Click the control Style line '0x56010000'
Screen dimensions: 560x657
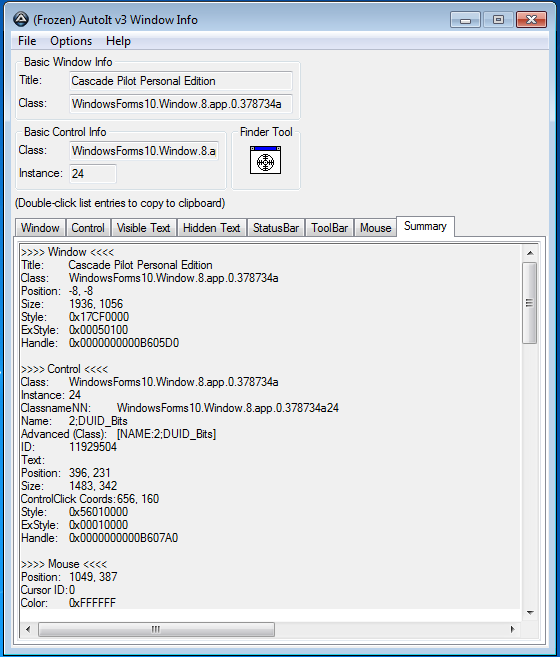click(75, 512)
